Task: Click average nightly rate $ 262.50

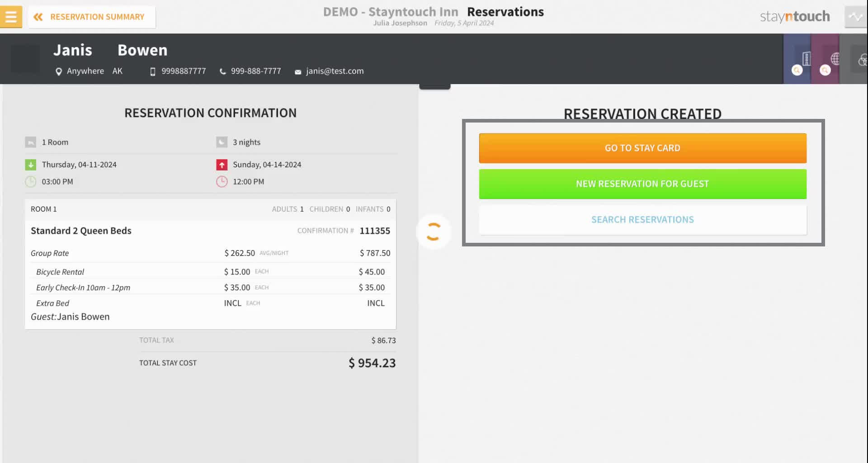Action: point(240,253)
